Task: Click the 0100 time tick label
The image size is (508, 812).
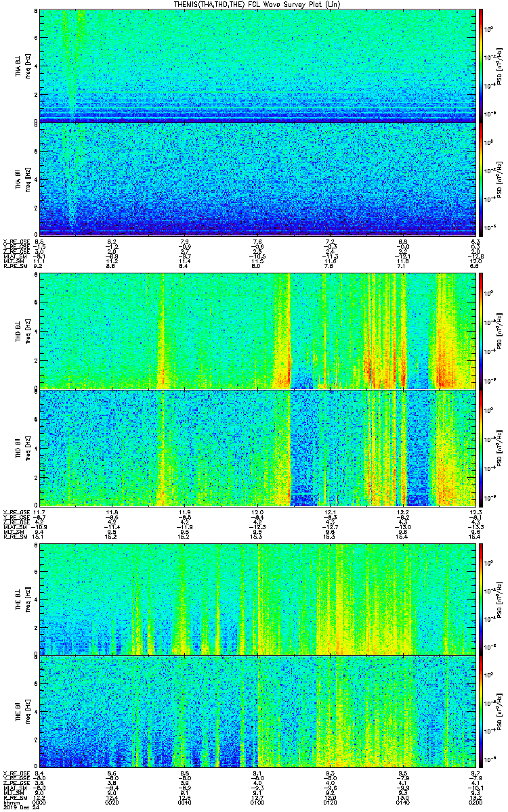Action: (257, 801)
